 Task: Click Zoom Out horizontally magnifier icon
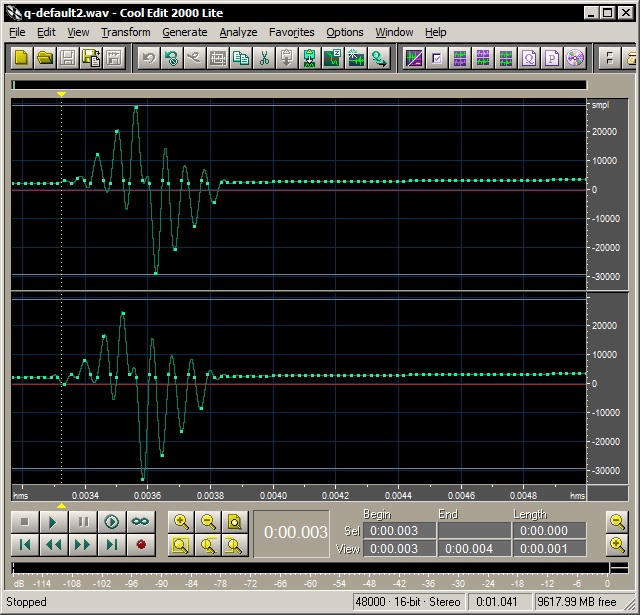[208, 521]
